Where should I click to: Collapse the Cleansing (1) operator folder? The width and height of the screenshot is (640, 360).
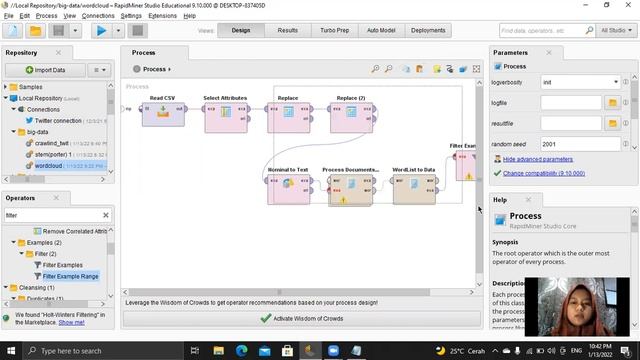(x=6, y=288)
